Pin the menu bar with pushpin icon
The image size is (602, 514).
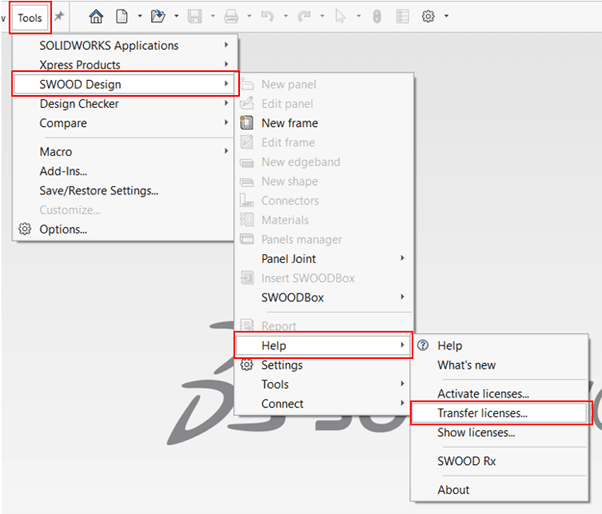(x=59, y=16)
